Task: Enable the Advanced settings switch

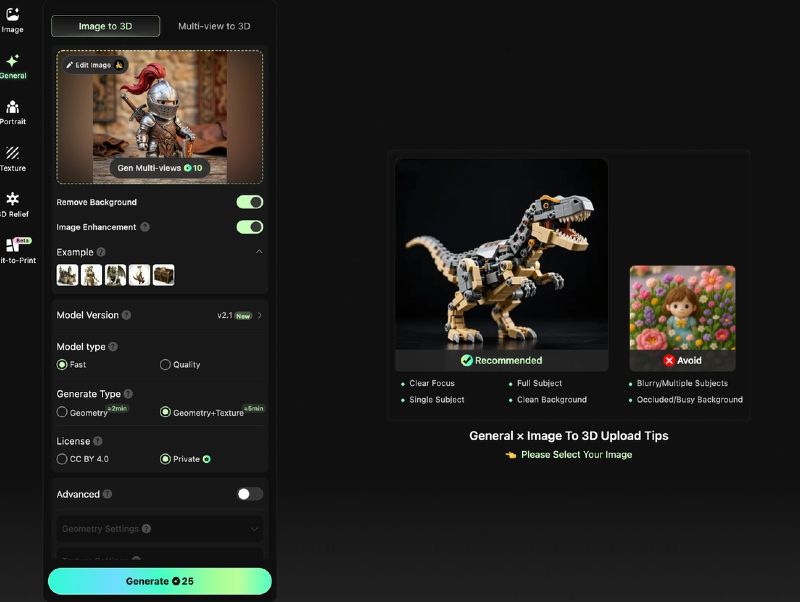Action: pyautogui.click(x=250, y=494)
